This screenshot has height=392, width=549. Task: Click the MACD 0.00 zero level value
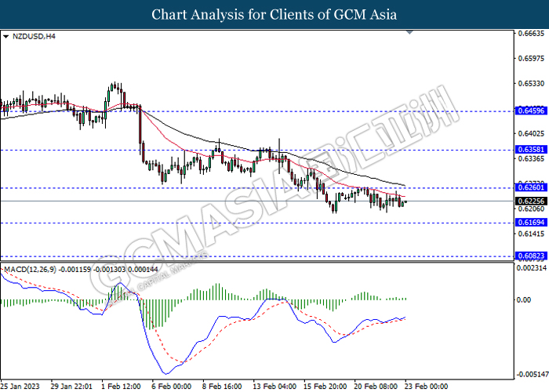523,300
